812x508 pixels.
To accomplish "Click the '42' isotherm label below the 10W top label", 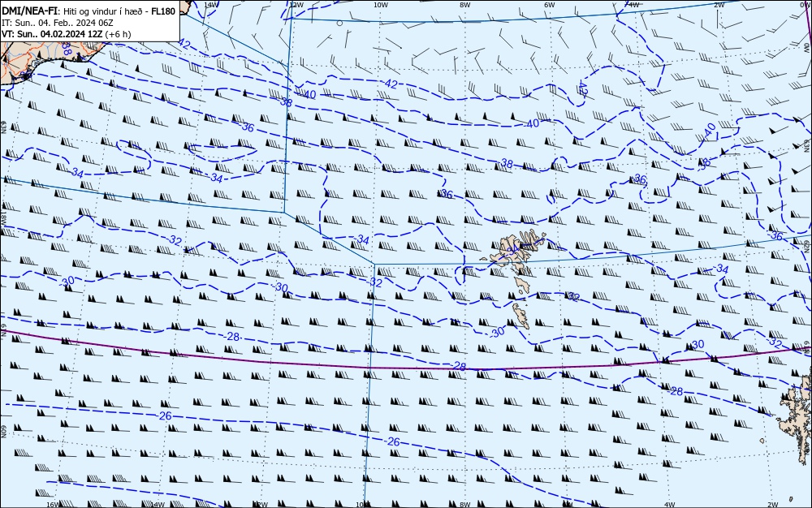I will (391, 84).
